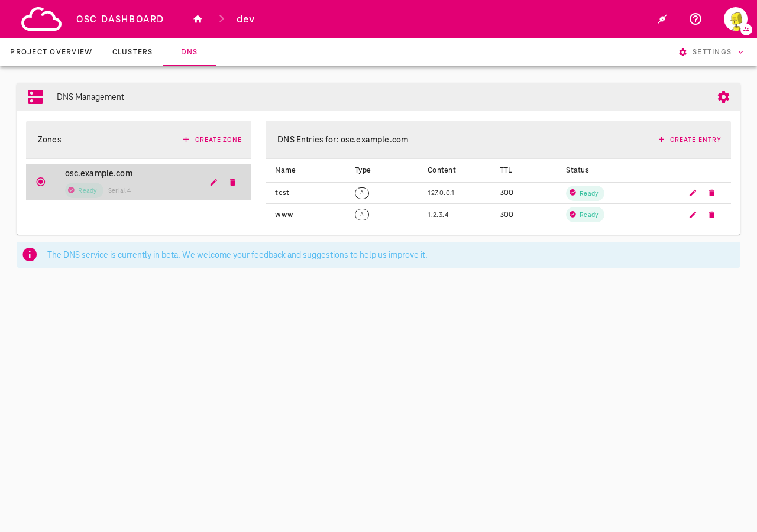This screenshot has height=532, width=757.
Task: Delete the osc.example.com zone with trash icon
Action: point(232,182)
